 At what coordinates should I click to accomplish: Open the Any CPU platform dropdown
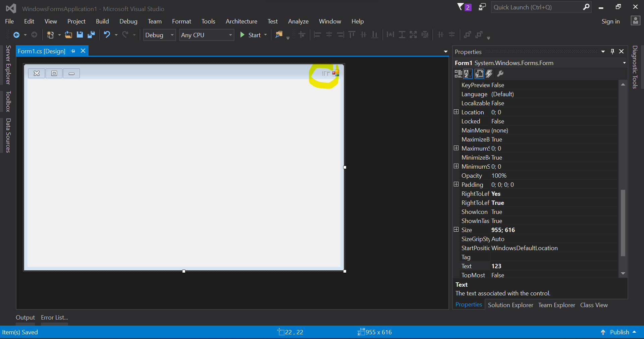click(207, 35)
